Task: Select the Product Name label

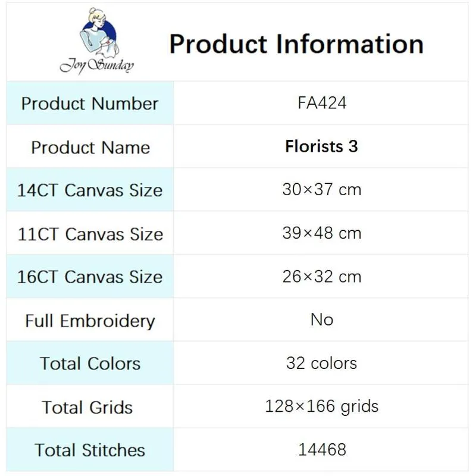Action: pyautogui.click(x=90, y=148)
